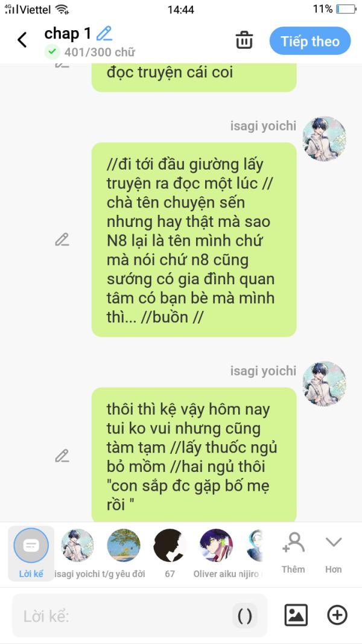Select Oliver aiku character

pos(216,553)
